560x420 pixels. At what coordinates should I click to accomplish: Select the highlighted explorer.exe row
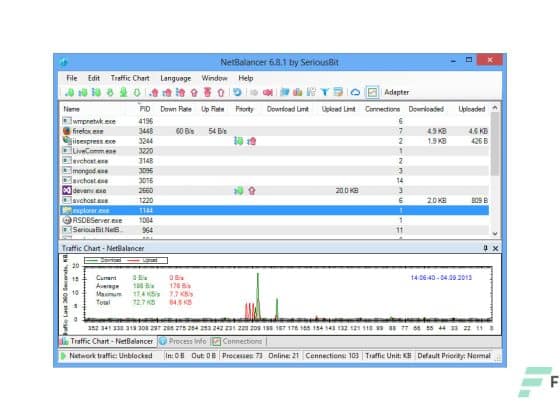(275, 210)
